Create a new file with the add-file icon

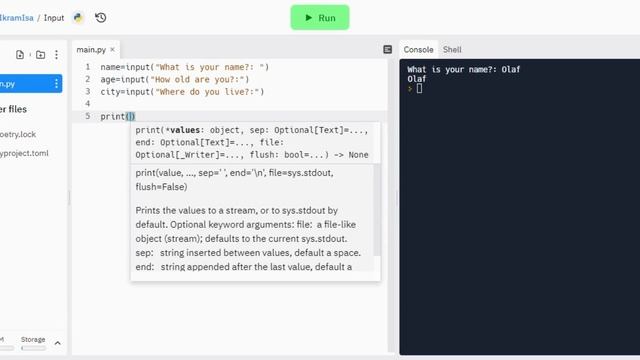[20, 55]
